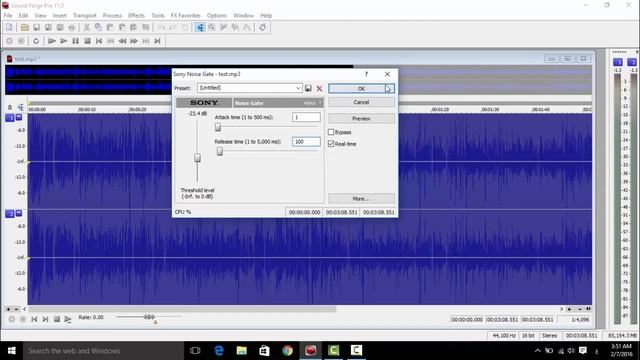Click the About link in Noise Gate header

pos(310,103)
